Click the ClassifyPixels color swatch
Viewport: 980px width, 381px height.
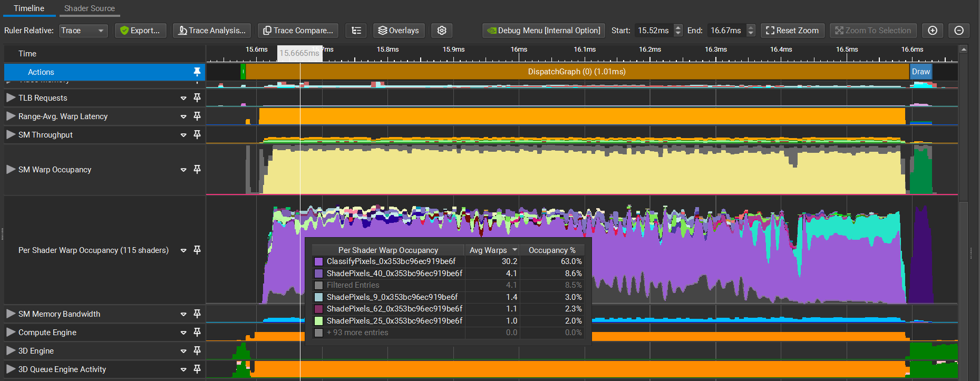(x=318, y=261)
